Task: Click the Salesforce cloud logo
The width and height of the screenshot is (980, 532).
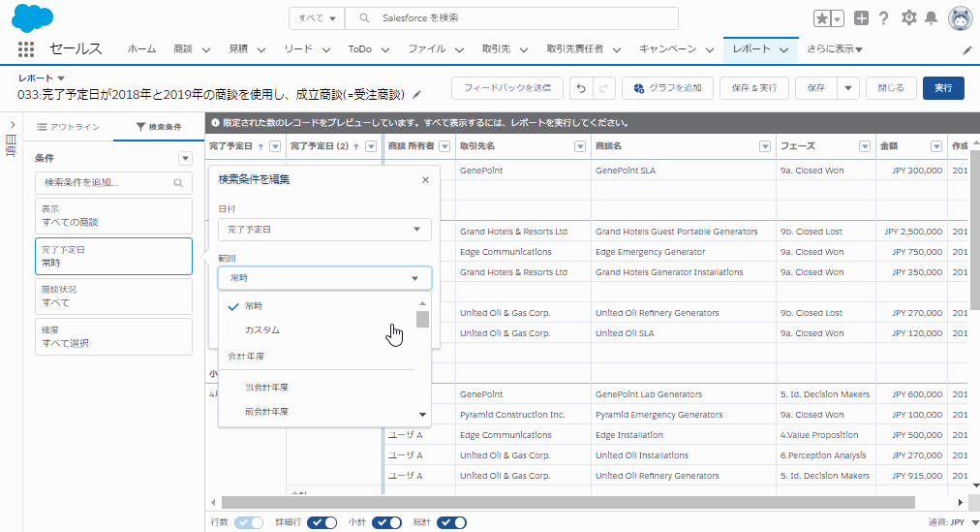Action: (x=33, y=17)
